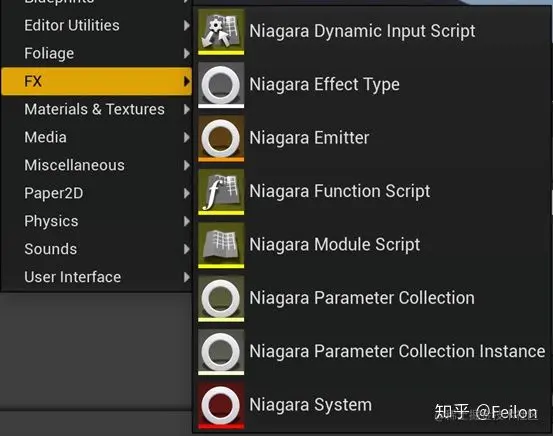This screenshot has width=553, height=436.
Task: Expand arrow next to Physics
Action: click(x=187, y=221)
